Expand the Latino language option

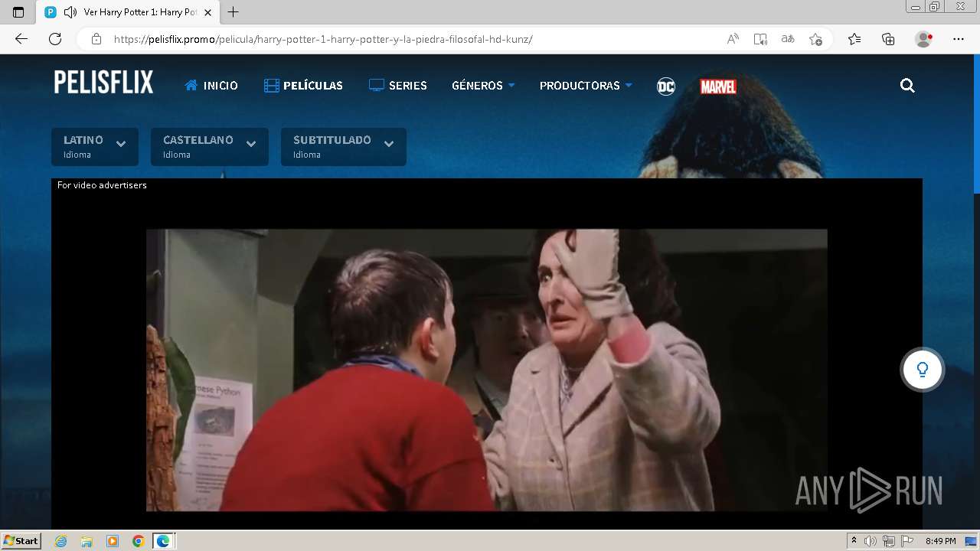(x=95, y=147)
